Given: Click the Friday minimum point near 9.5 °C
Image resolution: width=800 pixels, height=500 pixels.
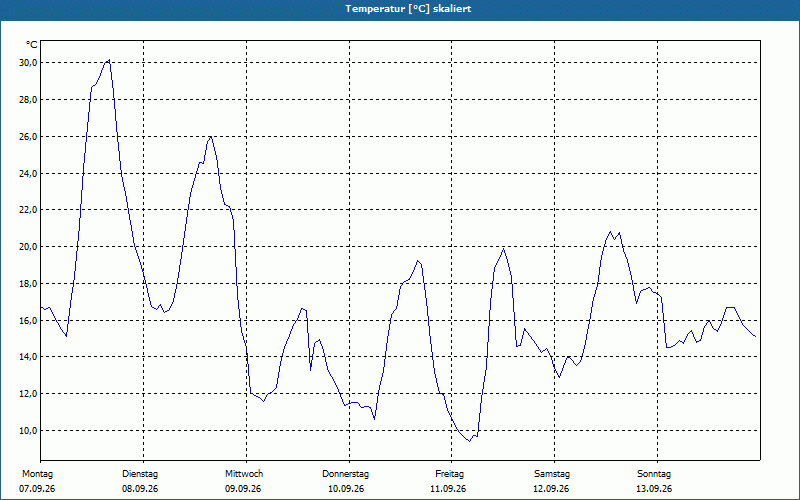Looking at the screenshot, I should (469, 441).
